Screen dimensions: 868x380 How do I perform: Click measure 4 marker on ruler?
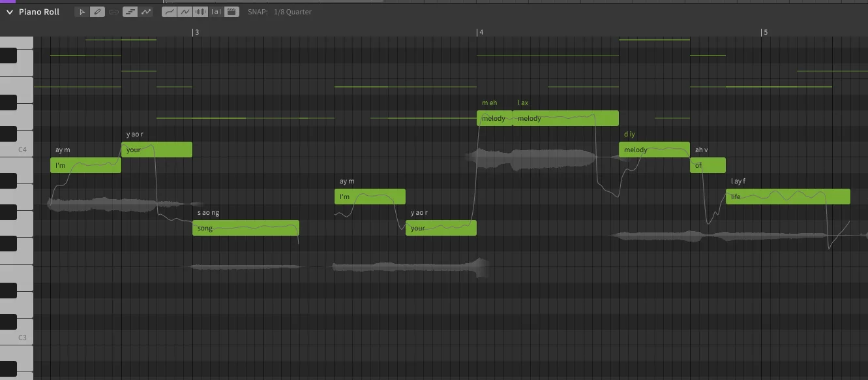click(x=481, y=32)
